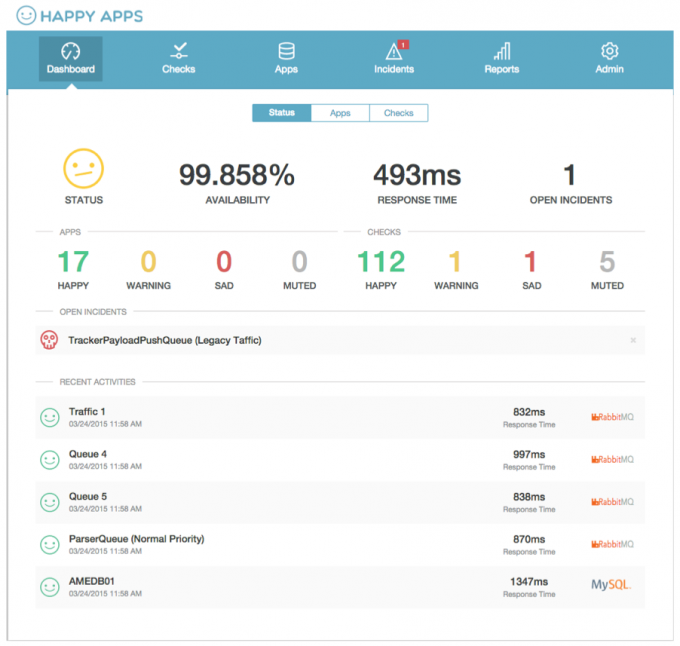Dismiss the TrackerPayloadPushQueue incident
The height and width of the screenshot is (646, 680).
coord(633,340)
